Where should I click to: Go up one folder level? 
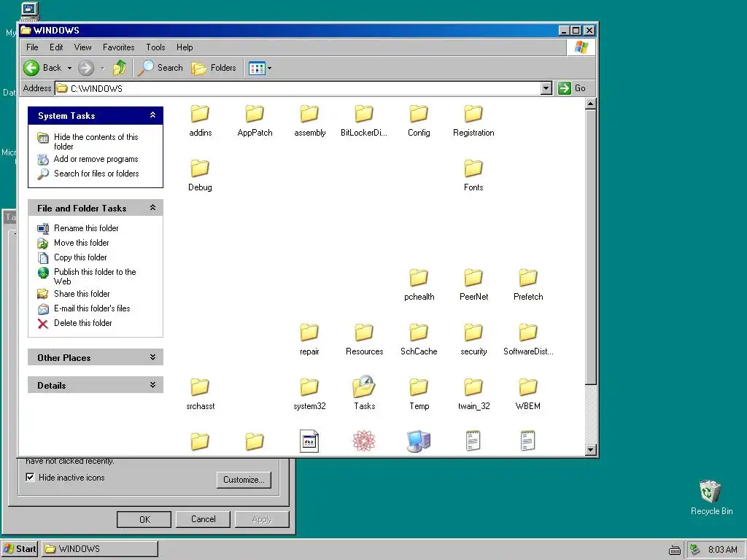pyautogui.click(x=120, y=68)
